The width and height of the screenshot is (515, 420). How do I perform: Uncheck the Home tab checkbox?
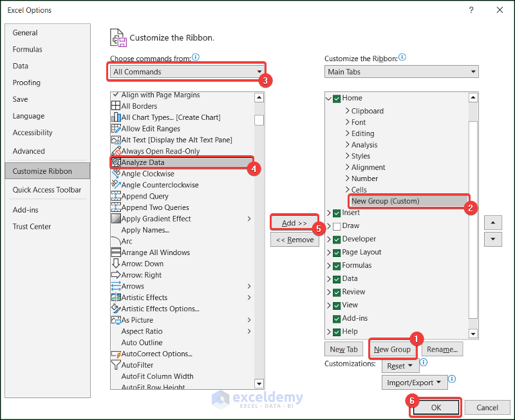click(336, 99)
